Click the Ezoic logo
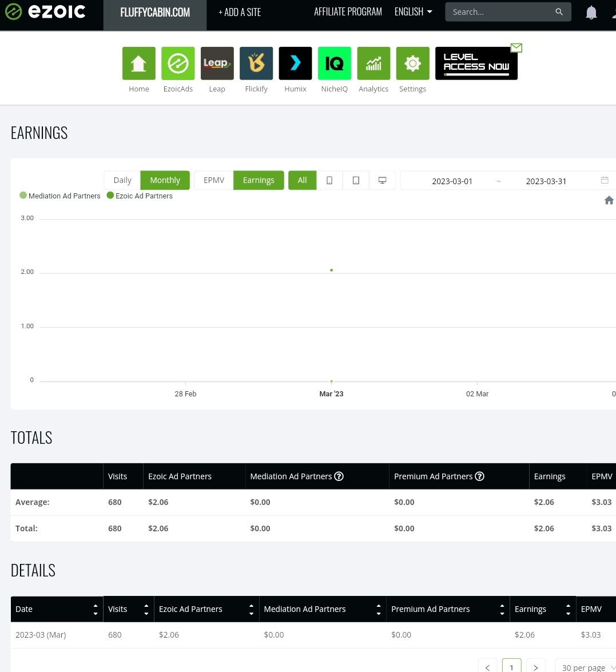Screen dimensions: 616x672 point(45,11)
